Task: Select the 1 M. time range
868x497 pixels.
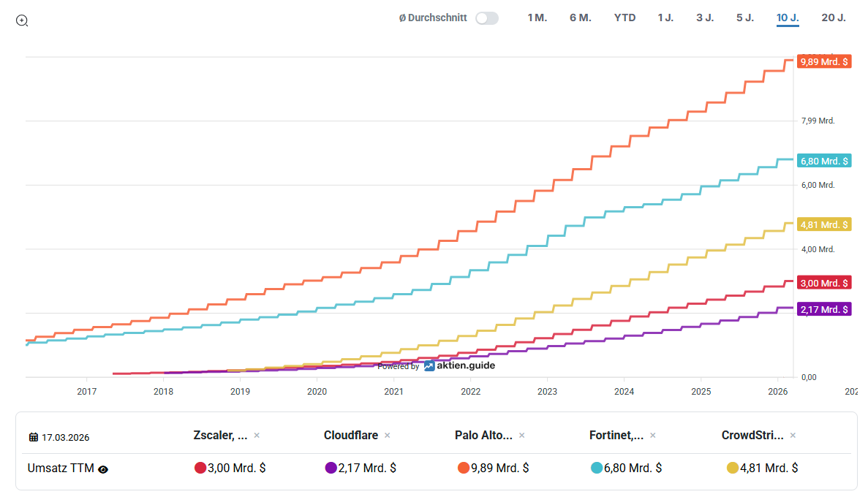Action: pos(537,18)
